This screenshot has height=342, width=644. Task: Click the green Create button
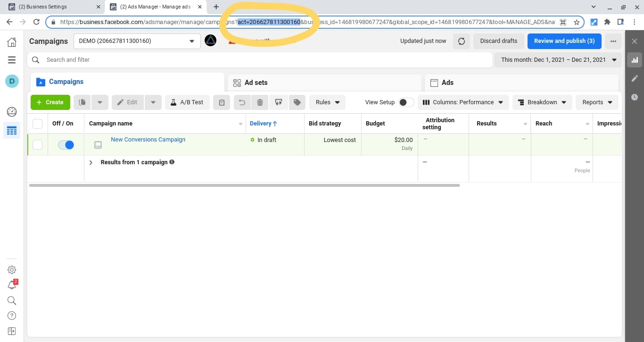[50, 102]
